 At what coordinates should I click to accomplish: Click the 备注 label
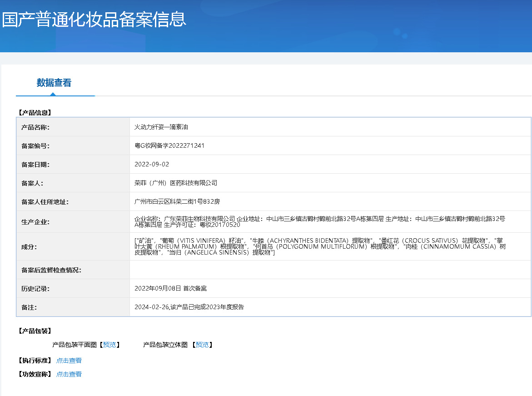click(x=29, y=308)
